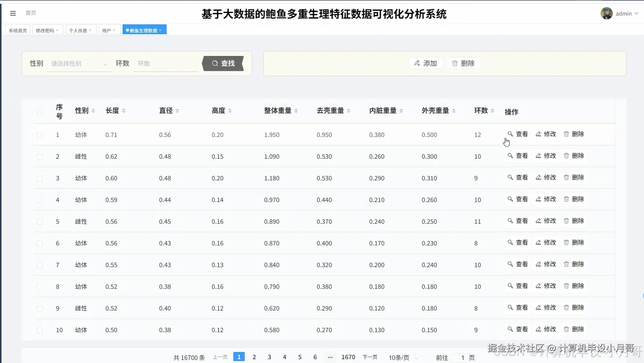Click the pen icon next to 添加
Viewport: 644px width, 363px height.
[417, 63]
